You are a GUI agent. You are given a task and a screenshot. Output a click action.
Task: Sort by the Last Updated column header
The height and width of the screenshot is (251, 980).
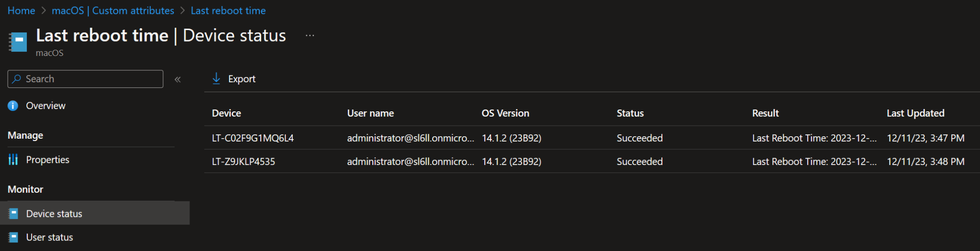tap(915, 113)
